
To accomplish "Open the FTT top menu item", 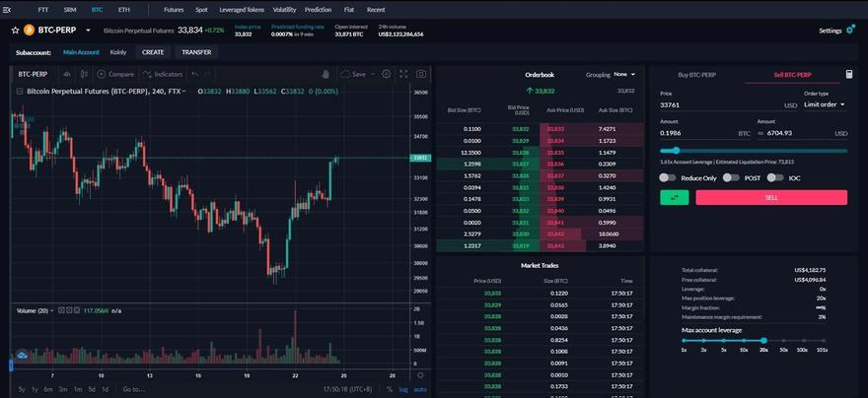I will (42, 10).
